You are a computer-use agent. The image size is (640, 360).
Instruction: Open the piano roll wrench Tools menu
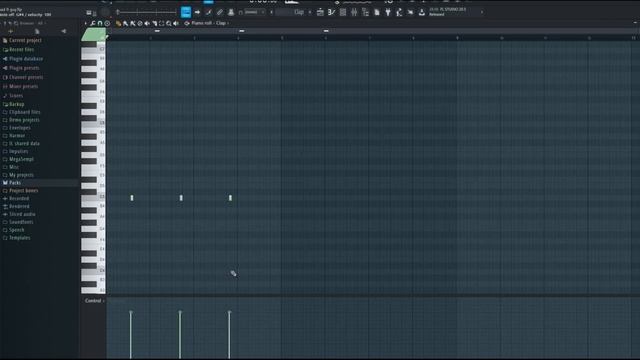(93, 23)
